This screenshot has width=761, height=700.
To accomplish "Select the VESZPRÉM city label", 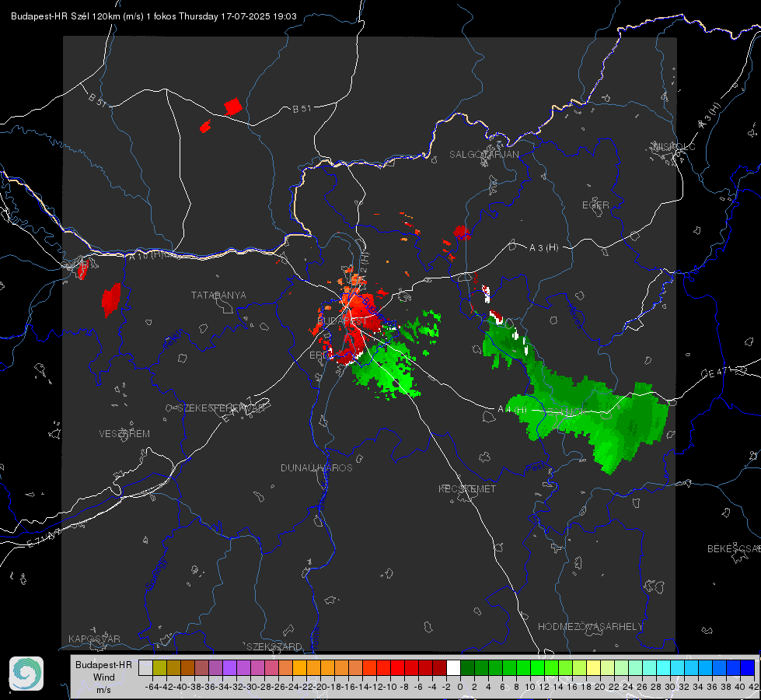I will [x=124, y=433].
